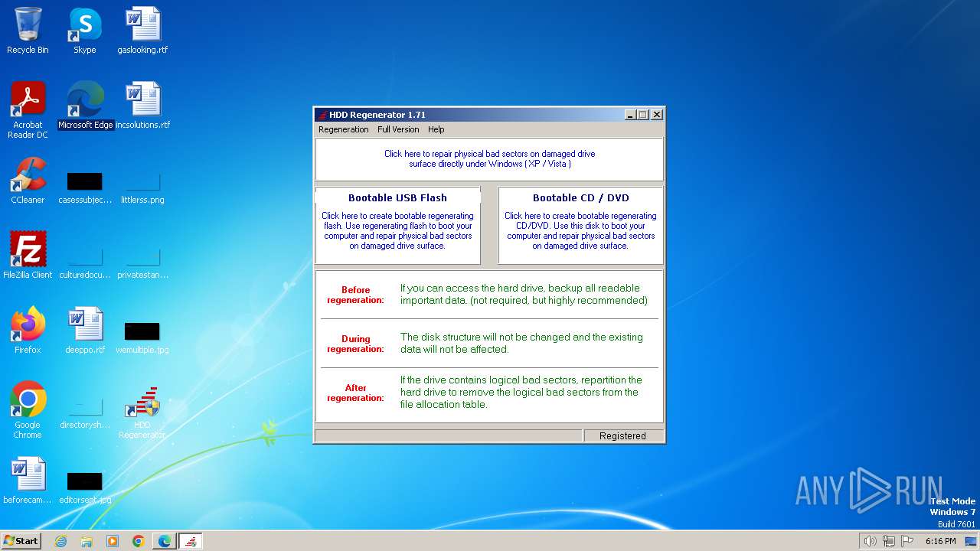Image resolution: width=980 pixels, height=551 pixels.
Task: Select the FileZilla Client shortcut
Action: pyautogui.click(x=28, y=256)
